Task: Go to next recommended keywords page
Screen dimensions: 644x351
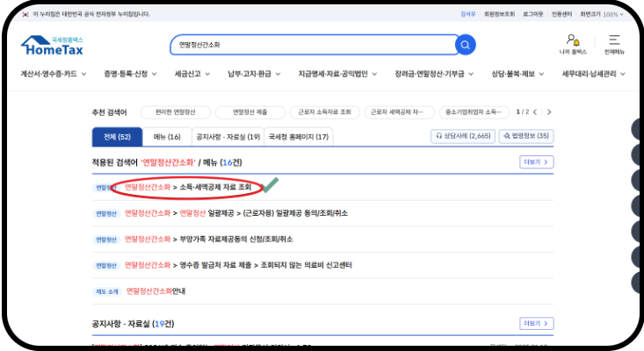Action: click(549, 112)
